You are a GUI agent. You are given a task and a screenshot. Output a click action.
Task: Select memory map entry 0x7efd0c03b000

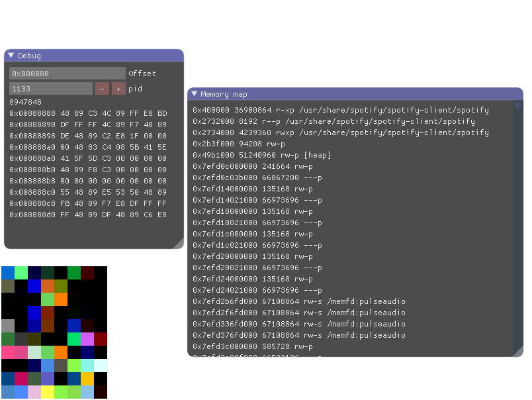[257, 177]
